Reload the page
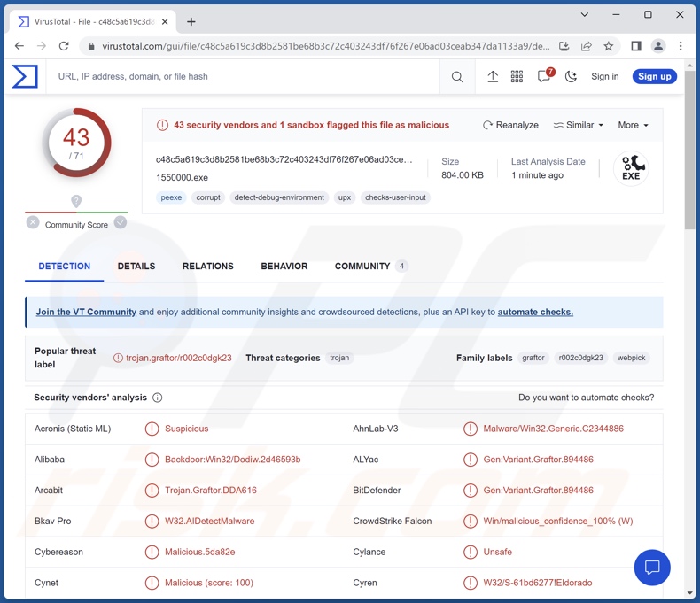The height and width of the screenshot is (603, 700). coord(64,46)
